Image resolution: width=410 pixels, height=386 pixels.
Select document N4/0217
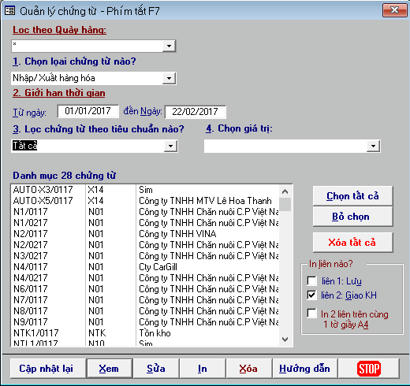pyautogui.click(x=146, y=278)
